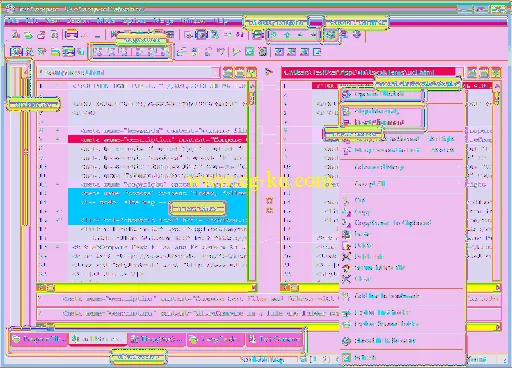This screenshot has width=512, height=368.
Task: Click the right pane vertical scrollbar
Action: (497, 182)
